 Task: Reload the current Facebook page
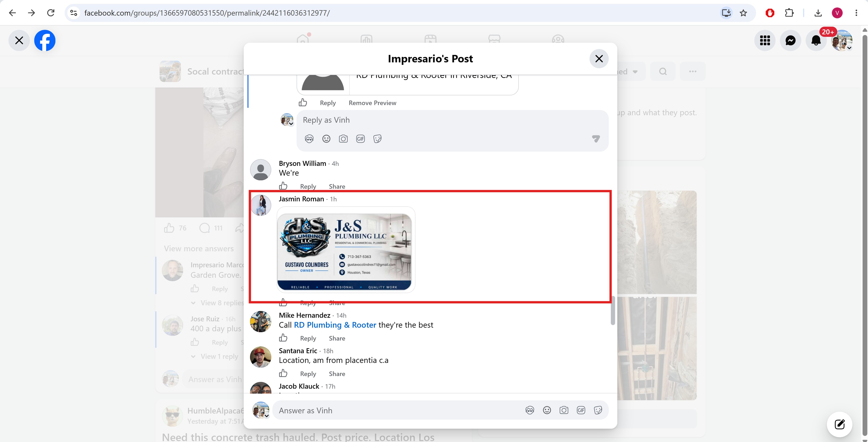(51, 13)
